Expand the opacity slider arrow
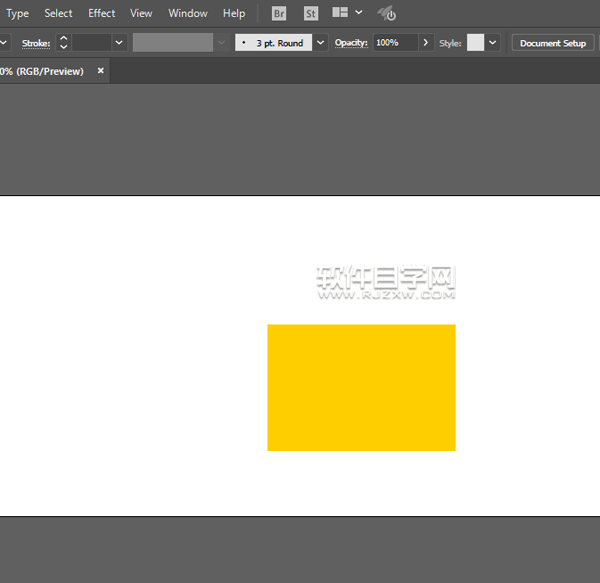The image size is (600, 583). [426, 43]
